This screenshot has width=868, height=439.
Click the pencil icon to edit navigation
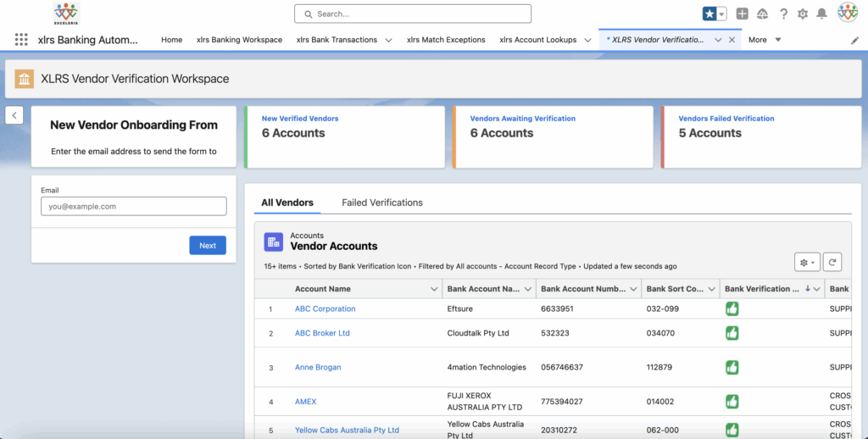pyautogui.click(x=854, y=41)
